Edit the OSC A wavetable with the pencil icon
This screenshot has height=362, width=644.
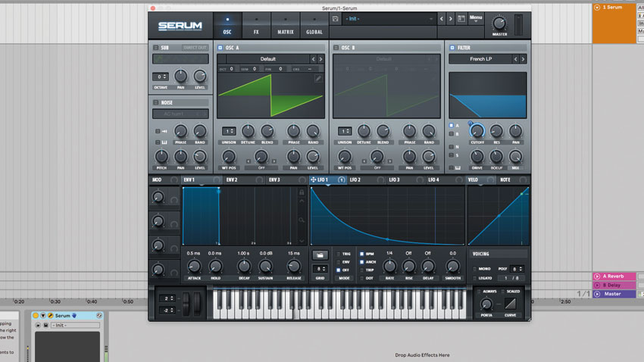pyautogui.click(x=318, y=79)
